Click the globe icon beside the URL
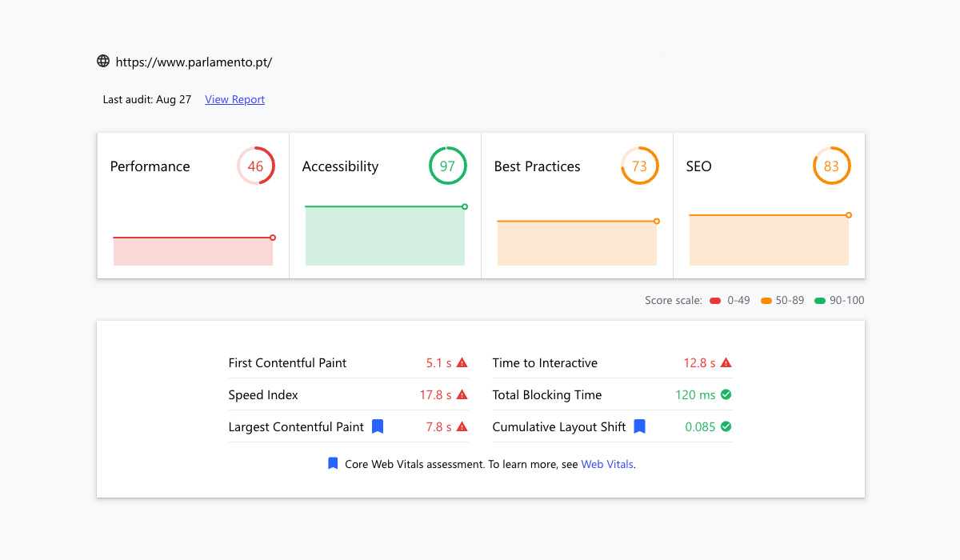The image size is (960, 560). point(103,61)
